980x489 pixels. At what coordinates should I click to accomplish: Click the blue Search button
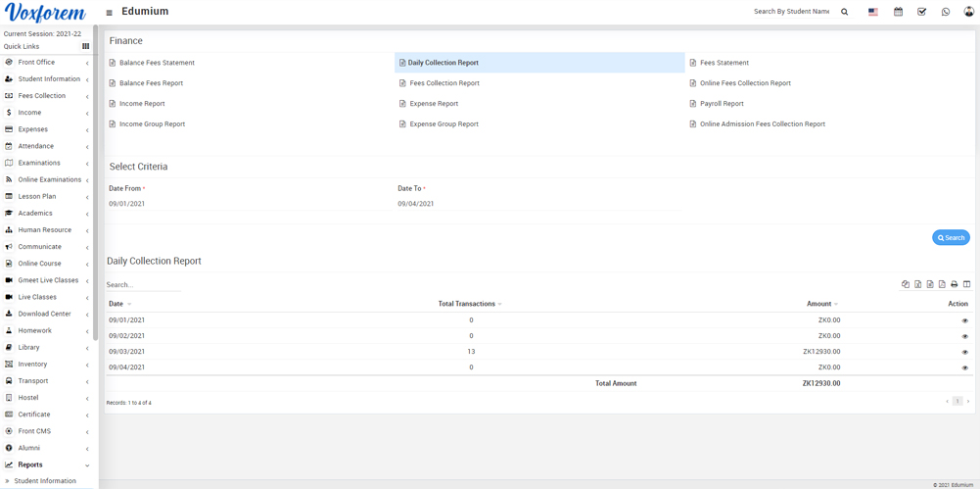pos(951,238)
